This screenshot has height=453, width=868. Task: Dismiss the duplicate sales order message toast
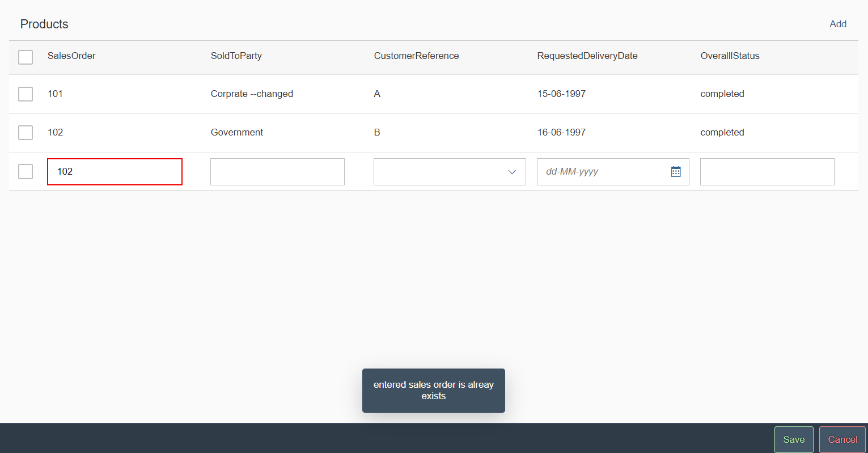[433, 390]
